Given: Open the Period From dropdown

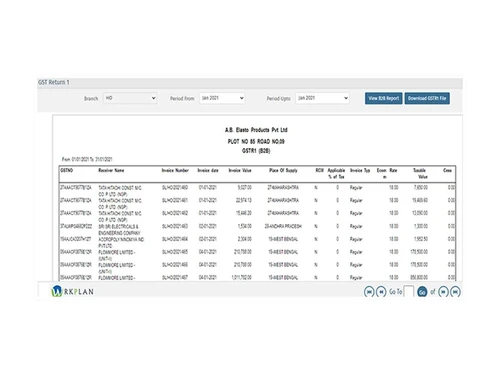Looking at the screenshot, I should 222,98.
